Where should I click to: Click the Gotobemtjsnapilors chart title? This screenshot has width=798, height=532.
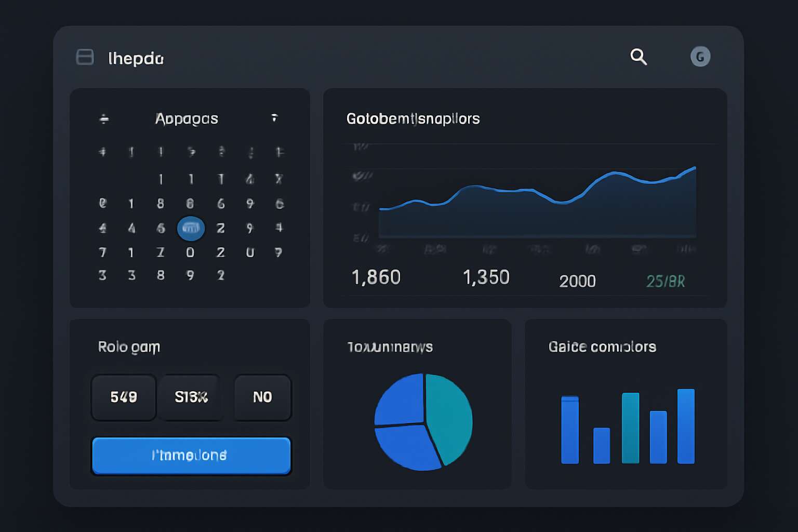413,119
